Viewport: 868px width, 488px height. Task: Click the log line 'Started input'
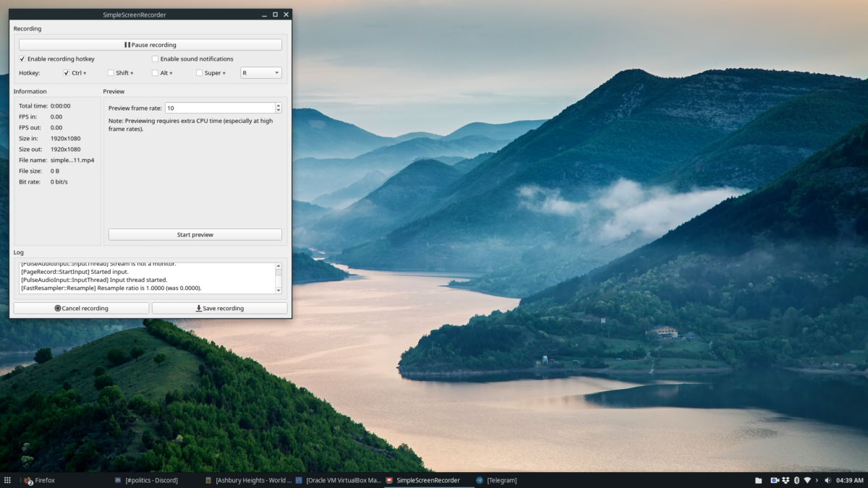point(75,272)
